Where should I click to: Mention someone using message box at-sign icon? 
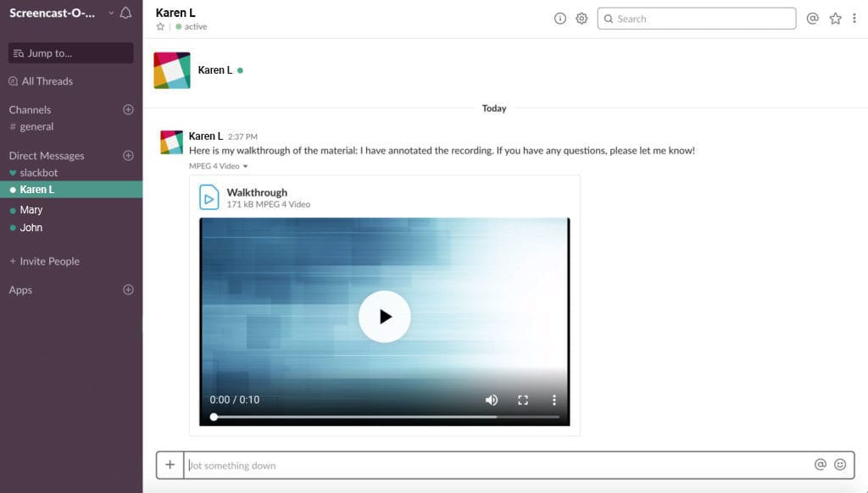[x=821, y=465]
